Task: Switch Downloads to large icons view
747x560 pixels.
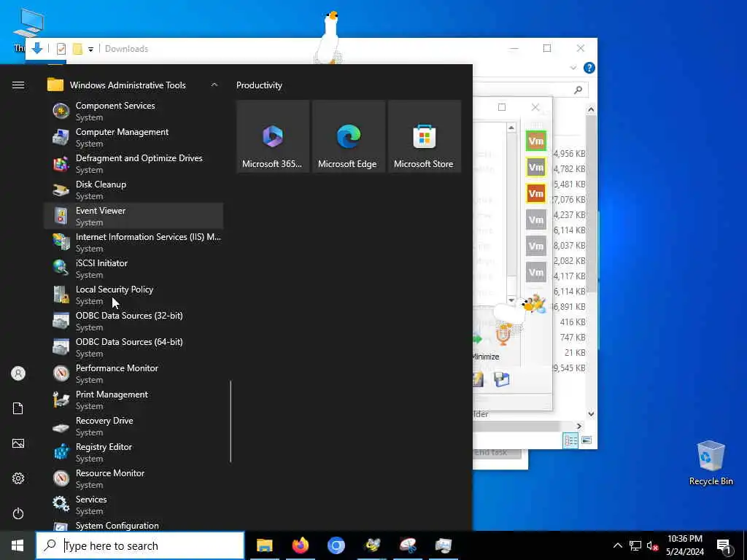Action: [587, 440]
